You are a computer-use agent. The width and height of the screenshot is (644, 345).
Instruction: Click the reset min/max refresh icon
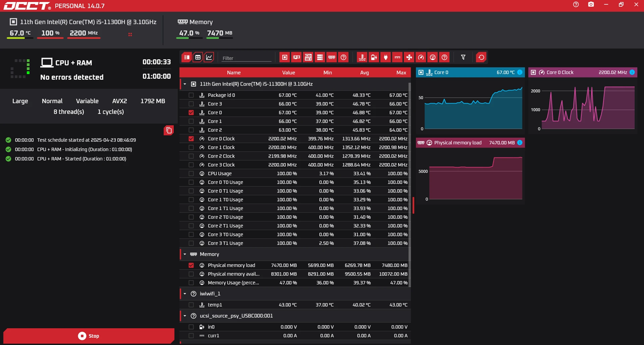click(x=481, y=57)
